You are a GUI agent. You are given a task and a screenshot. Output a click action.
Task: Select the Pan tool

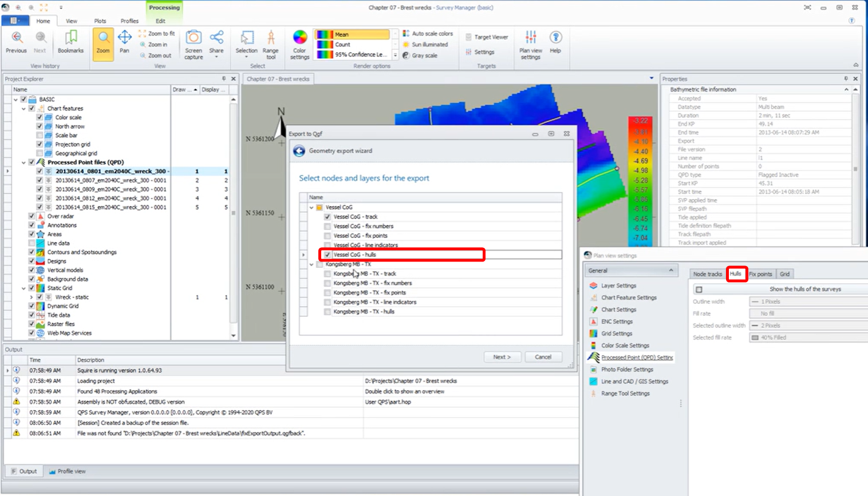pos(124,42)
